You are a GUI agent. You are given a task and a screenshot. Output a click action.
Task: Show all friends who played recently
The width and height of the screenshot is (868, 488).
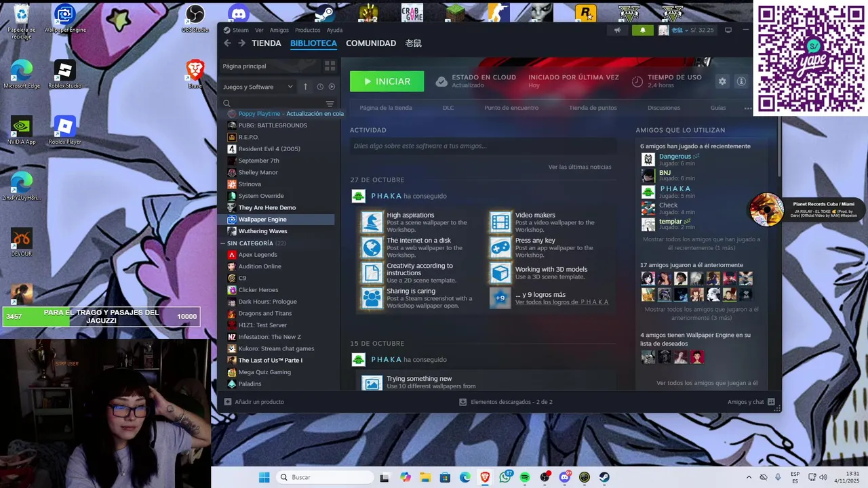(701, 243)
